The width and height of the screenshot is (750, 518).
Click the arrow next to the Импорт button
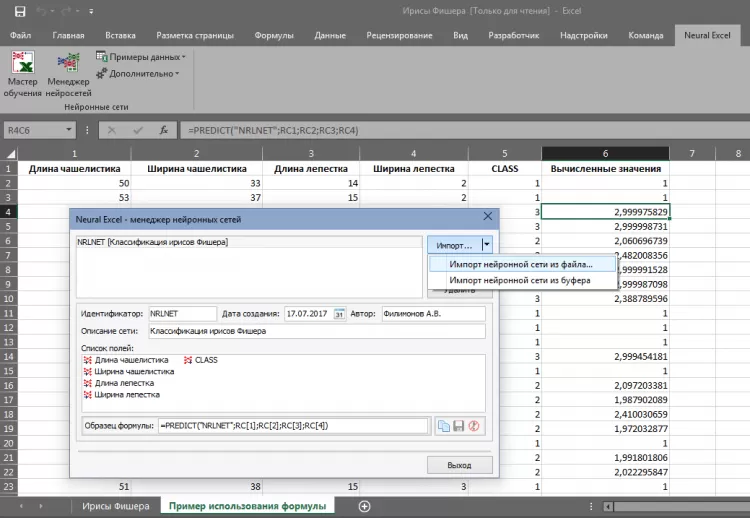click(x=486, y=244)
